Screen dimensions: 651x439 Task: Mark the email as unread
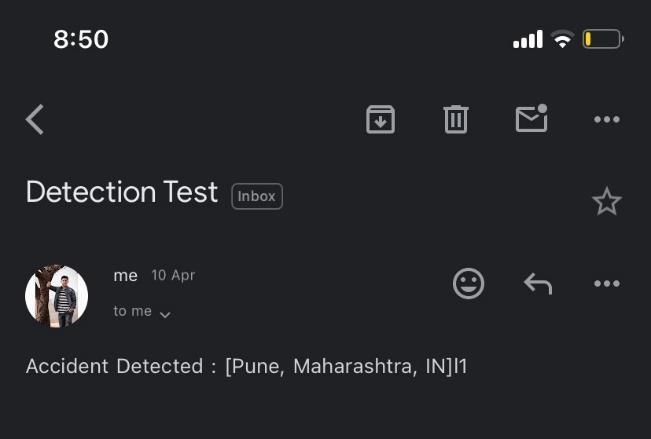coord(531,119)
